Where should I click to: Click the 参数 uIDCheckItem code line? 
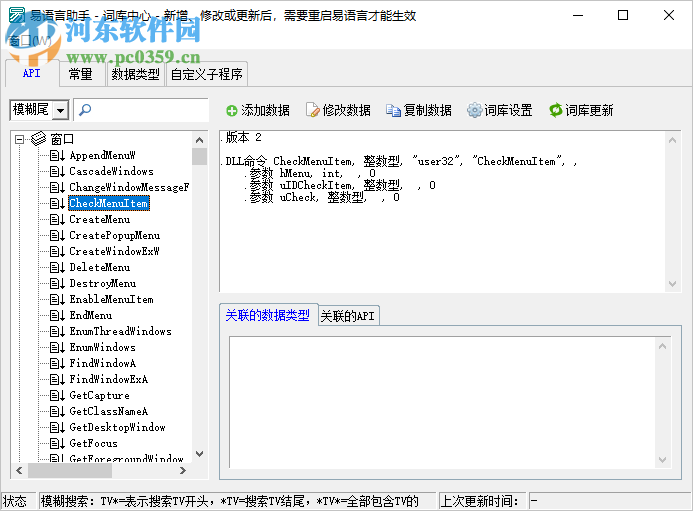(339, 185)
